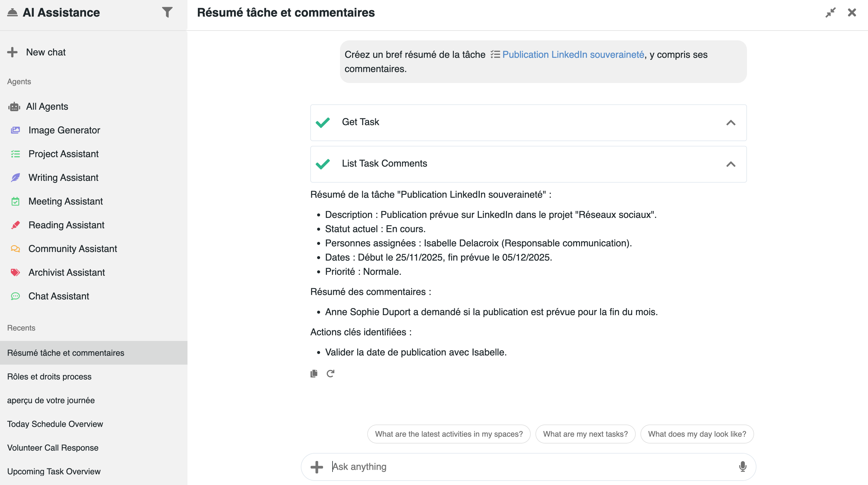Start a New chat

[x=46, y=52]
